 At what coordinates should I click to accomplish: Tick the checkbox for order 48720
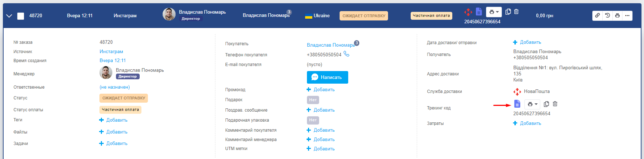(x=21, y=16)
